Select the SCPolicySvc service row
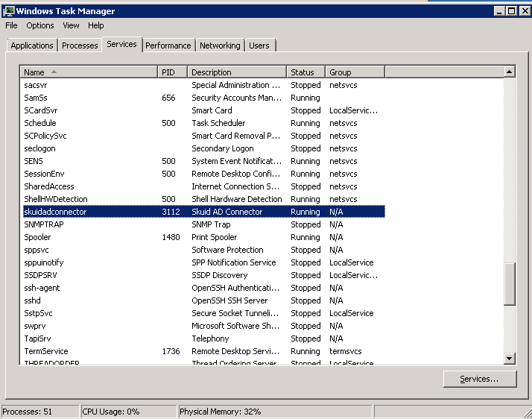Image resolution: width=532 pixels, height=419 pixels. [204, 136]
